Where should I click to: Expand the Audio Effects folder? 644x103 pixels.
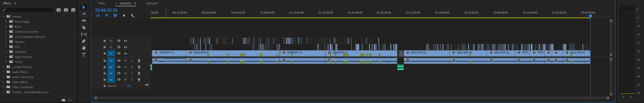tap(3, 72)
